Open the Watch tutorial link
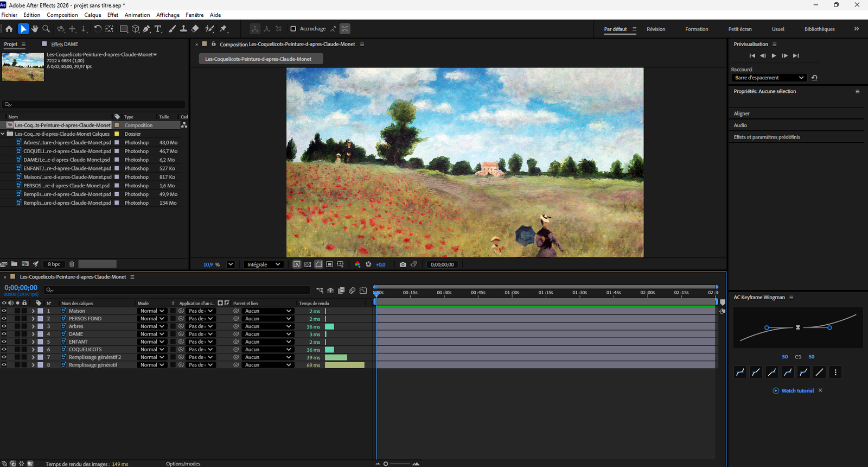This screenshot has width=868, height=467. pyautogui.click(x=797, y=390)
